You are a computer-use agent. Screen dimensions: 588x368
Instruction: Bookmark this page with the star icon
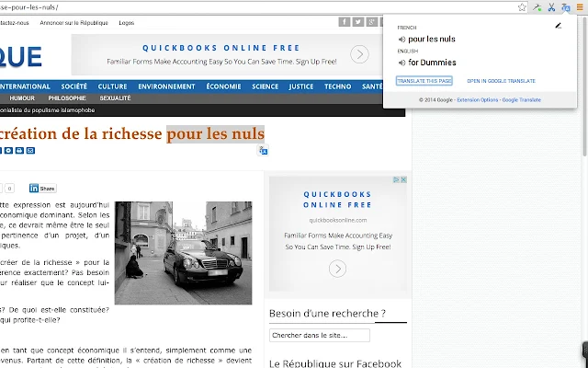click(522, 7)
